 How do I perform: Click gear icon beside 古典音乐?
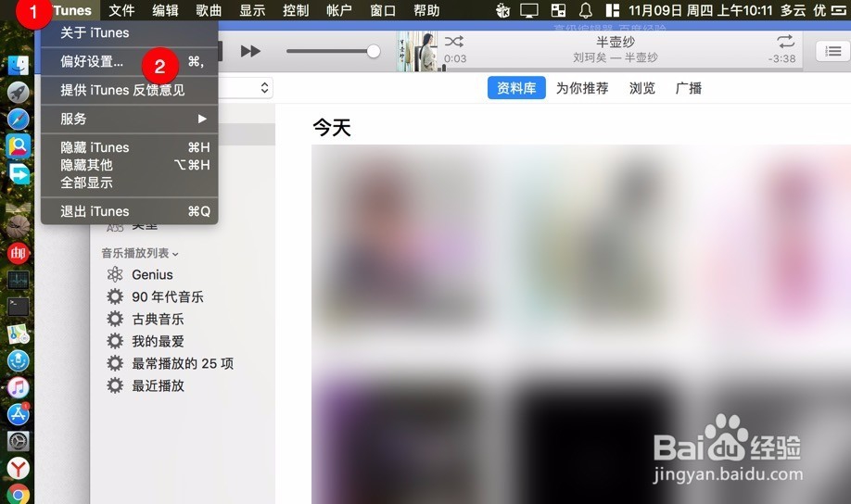tap(115, 319)
